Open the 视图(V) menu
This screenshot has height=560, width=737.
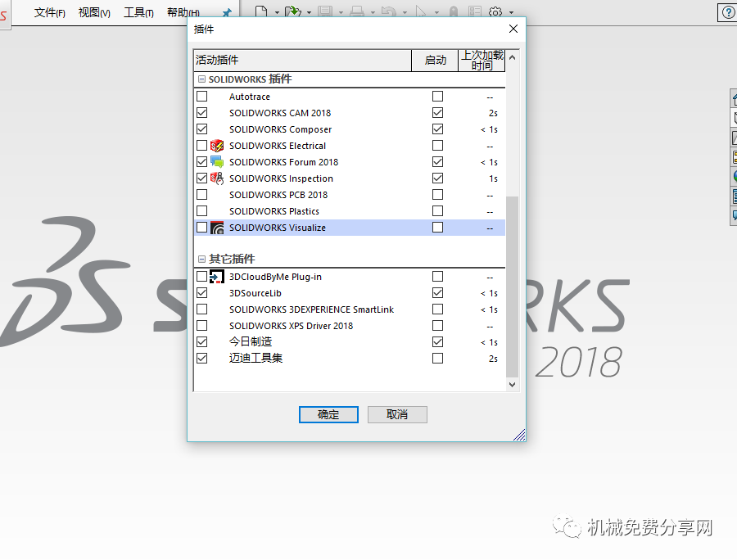pos(94,12)
